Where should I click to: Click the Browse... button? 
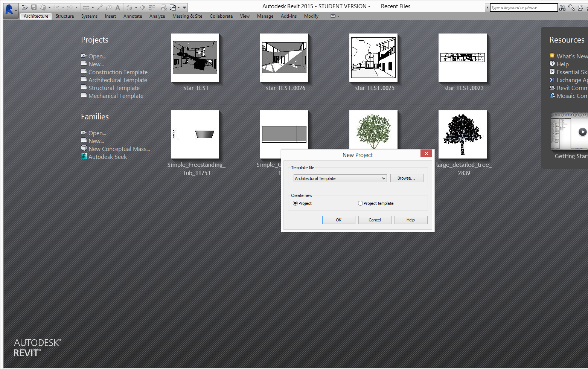407,178
